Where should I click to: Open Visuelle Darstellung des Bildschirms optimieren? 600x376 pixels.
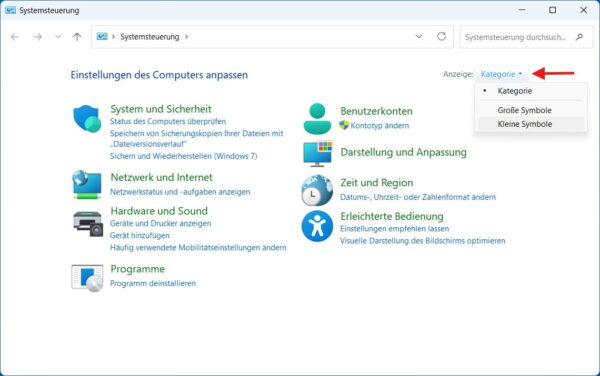[x=422, y=241]
